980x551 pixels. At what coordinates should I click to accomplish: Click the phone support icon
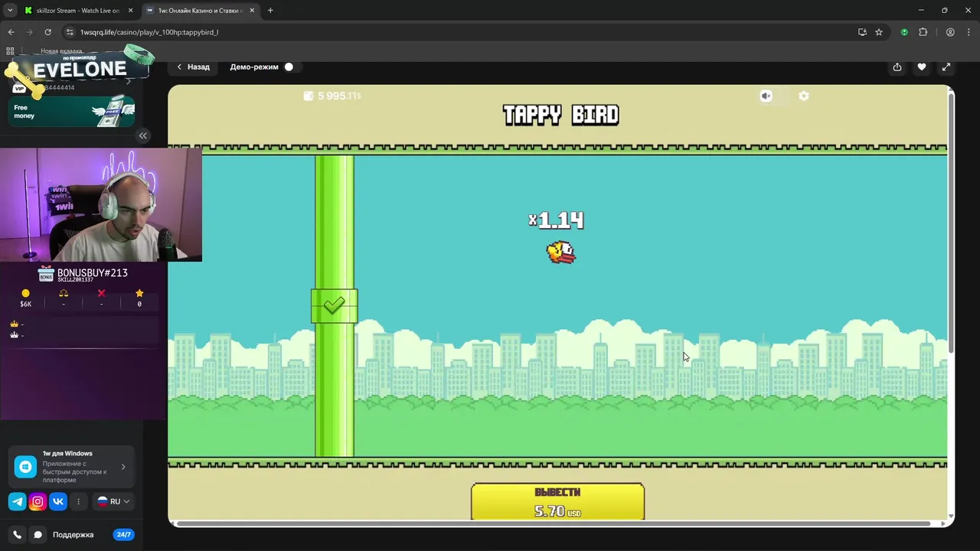point(17,534)
